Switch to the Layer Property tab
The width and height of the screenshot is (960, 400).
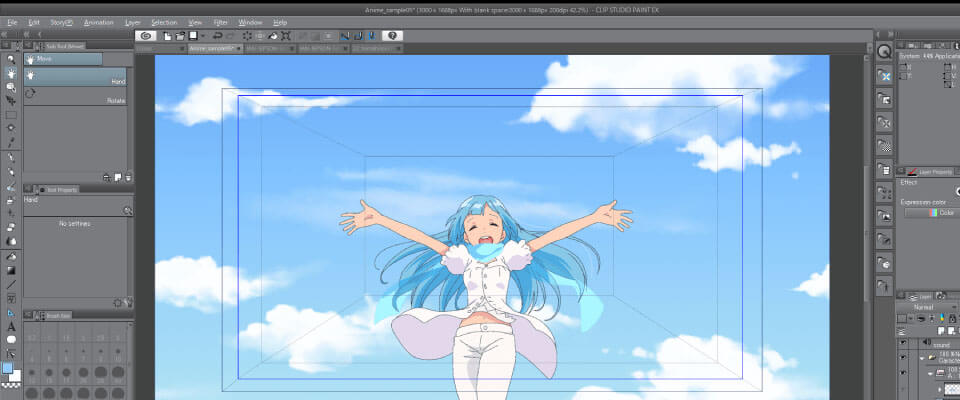(931, 172)
